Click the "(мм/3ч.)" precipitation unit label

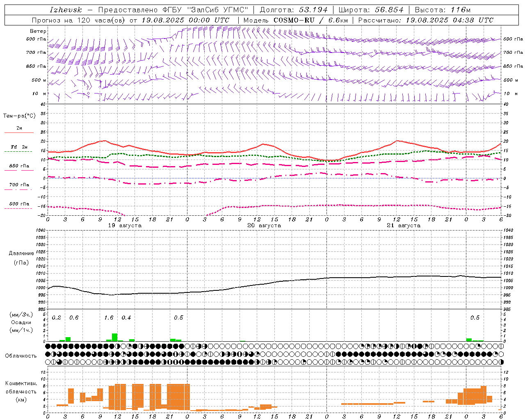pos(21,315)
